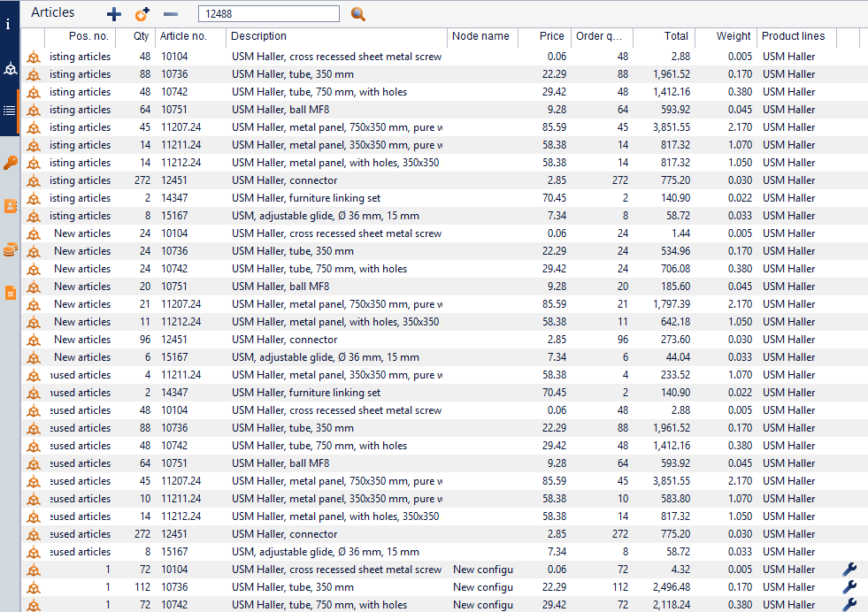Open the info tab in sidebar

pyautogui.click(x=9, y=24)
